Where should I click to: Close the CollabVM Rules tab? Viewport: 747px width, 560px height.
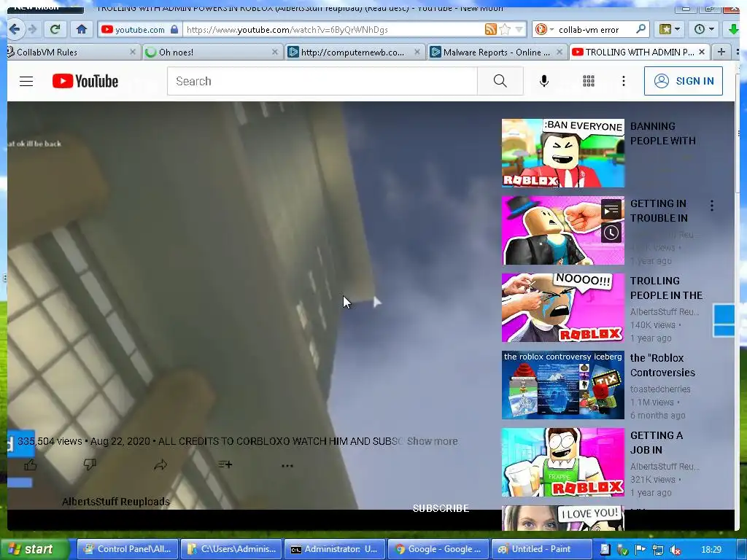click(133, 52)
